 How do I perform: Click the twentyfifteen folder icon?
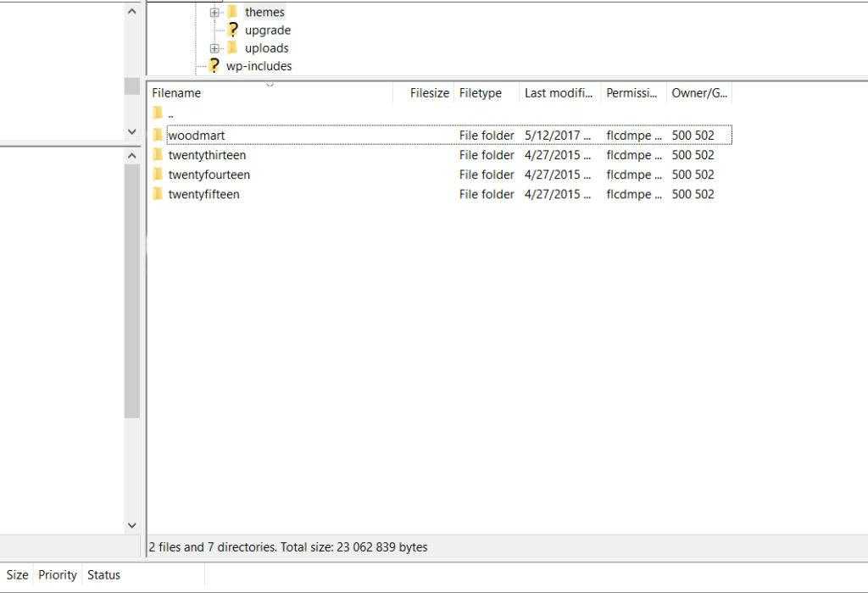(x=157, y=194)
